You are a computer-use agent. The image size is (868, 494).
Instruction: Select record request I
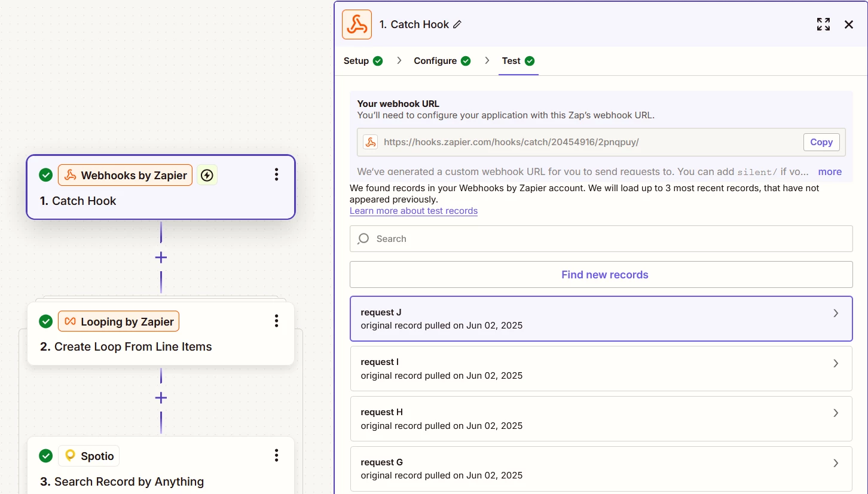coord(601,369)
